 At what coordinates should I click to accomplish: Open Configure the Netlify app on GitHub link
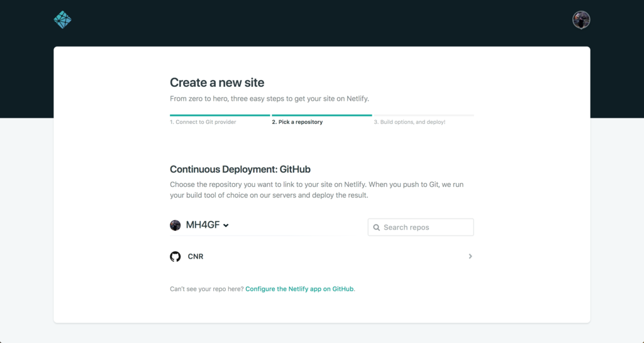(x=299, y=289)
